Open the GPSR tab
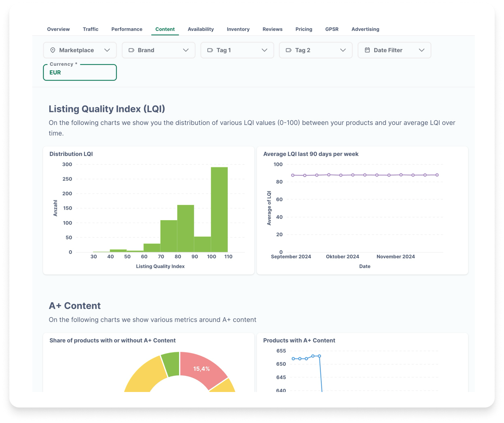504x423 pixels. 332,29
